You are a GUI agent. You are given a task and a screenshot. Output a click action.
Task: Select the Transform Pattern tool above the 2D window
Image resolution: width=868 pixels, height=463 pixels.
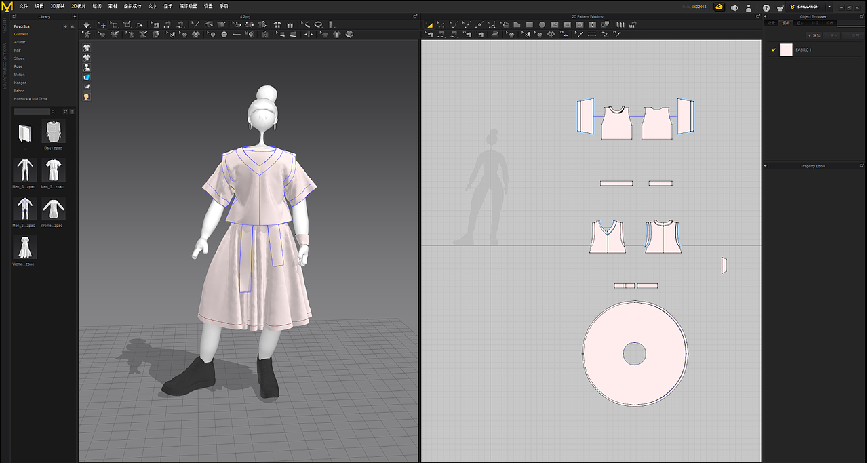click(x=429, y=24)
